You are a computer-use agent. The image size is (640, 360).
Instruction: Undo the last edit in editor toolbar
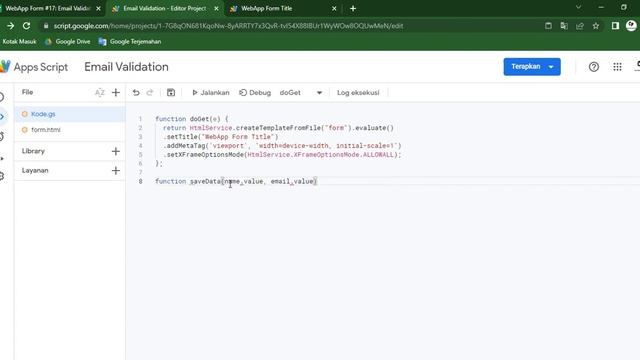point(136,93)
